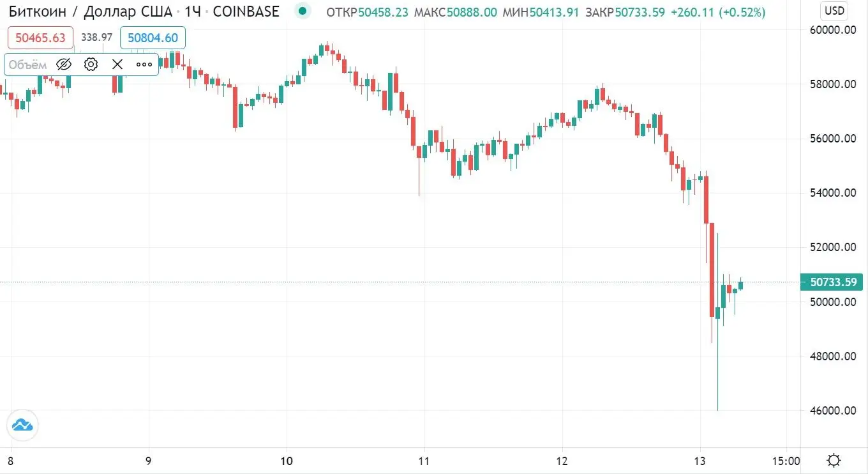868x474 pixels.
Task: Buy at the ask price 50804.60
Action: 152,38
